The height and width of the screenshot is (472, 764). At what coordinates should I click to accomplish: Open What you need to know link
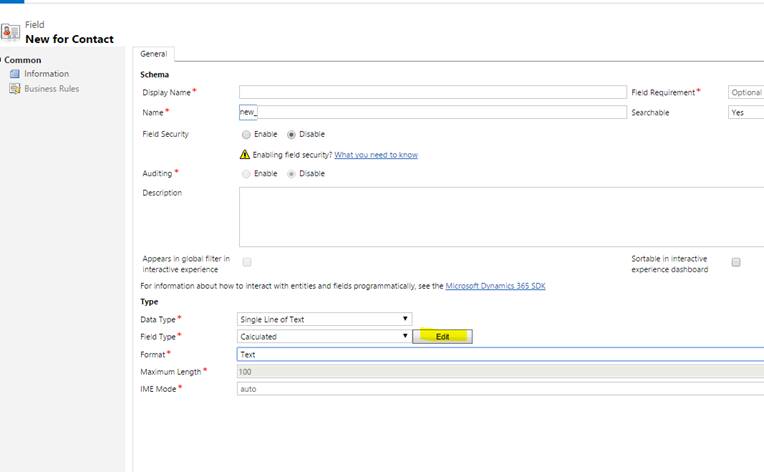coord(376,155)
